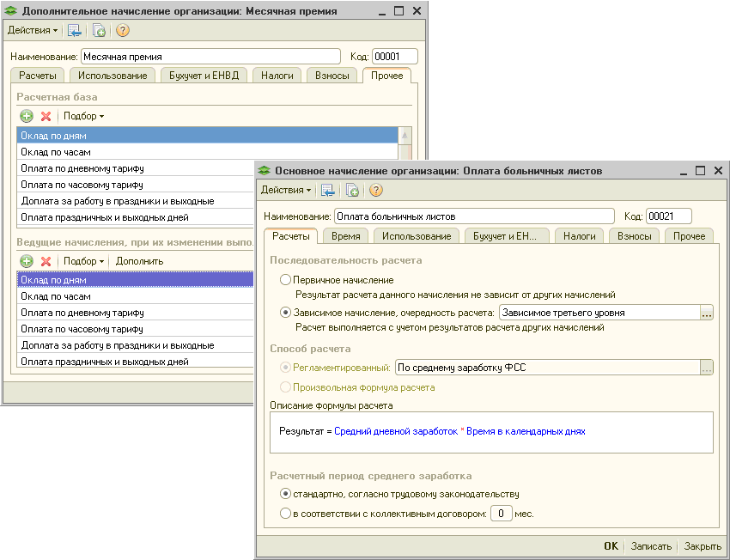730x560 pixels.
Task: Open Время tab
Action: tap(346, 236)
